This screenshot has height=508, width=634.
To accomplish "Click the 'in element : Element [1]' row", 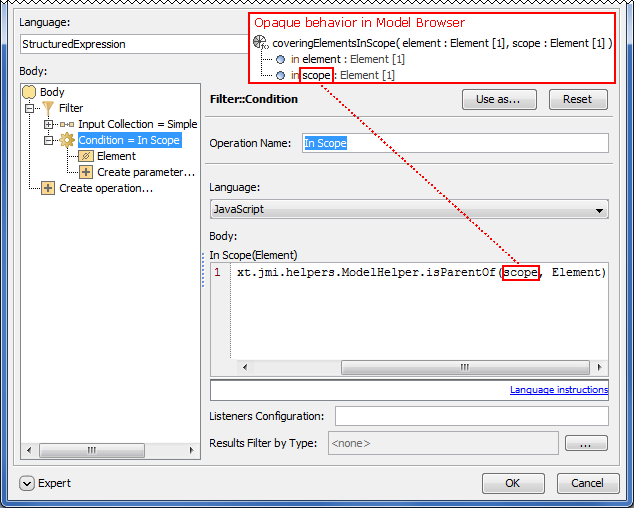I will point(340,59).
